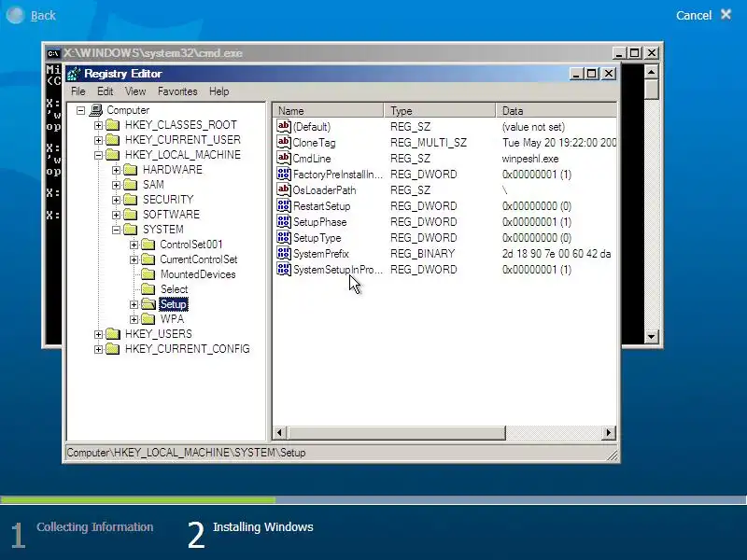Open the File menu
Viewport: 747px width, 560px height.
coord(78,91)
